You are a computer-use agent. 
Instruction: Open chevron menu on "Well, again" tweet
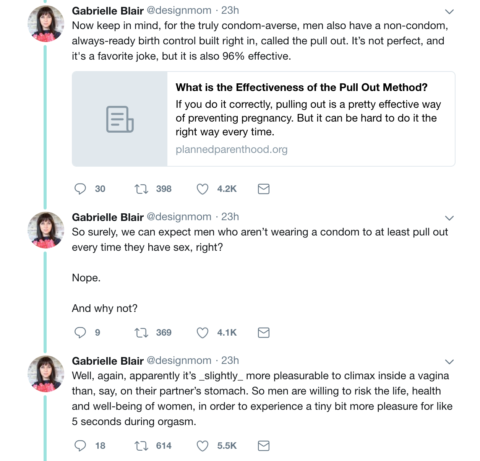point(449,362)
